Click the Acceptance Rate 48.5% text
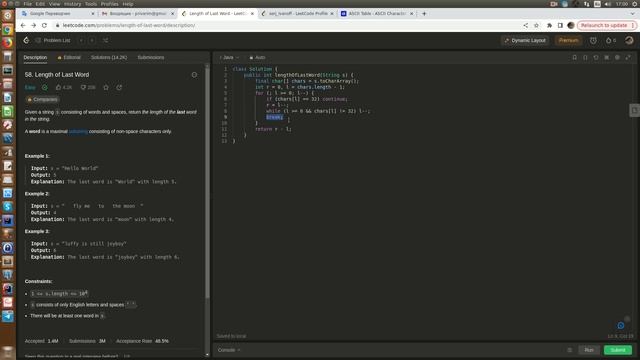The image size is (640, 360). coord(142,341)
